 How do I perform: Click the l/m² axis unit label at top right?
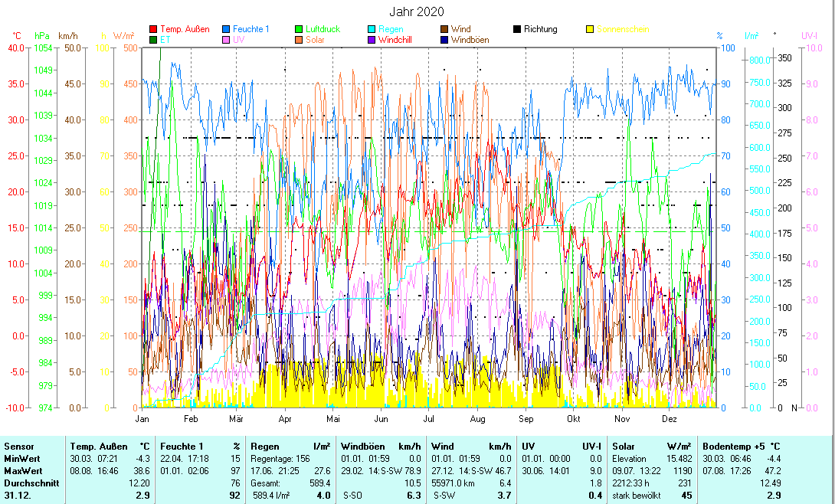(751, 36)
